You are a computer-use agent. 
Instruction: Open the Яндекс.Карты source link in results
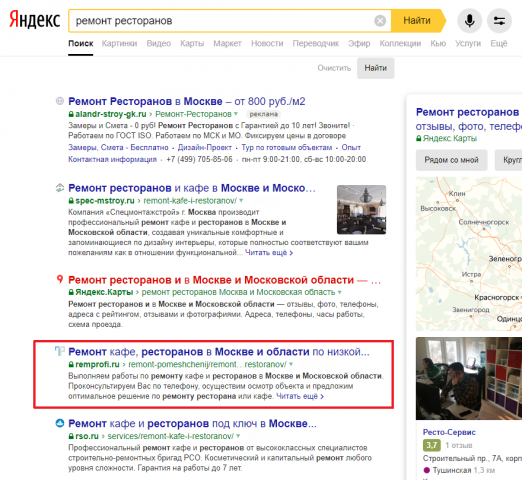pos(104,292)
